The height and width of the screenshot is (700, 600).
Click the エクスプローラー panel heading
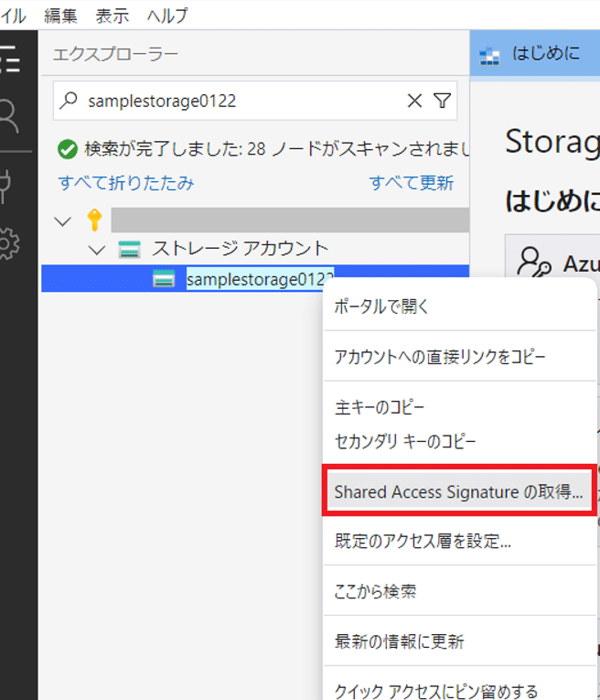[115, 54]
